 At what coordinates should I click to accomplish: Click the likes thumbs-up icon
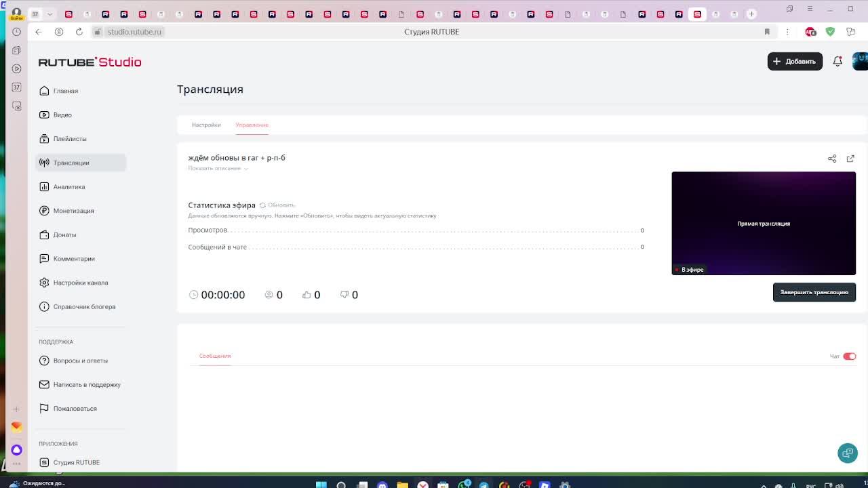point(307,295)
